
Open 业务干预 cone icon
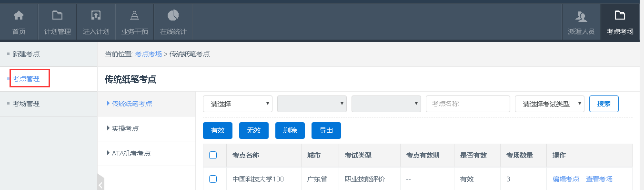pos(134,16)
